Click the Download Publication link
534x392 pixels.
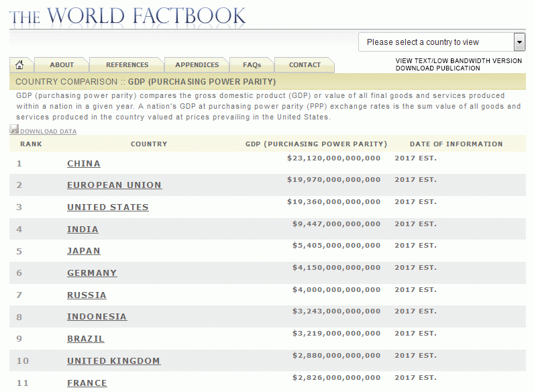coord(437,68)
